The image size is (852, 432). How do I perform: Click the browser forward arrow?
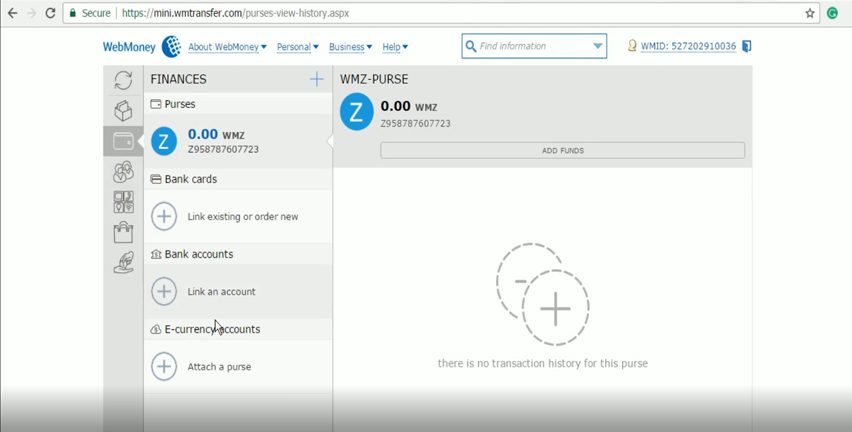point(32,13)
